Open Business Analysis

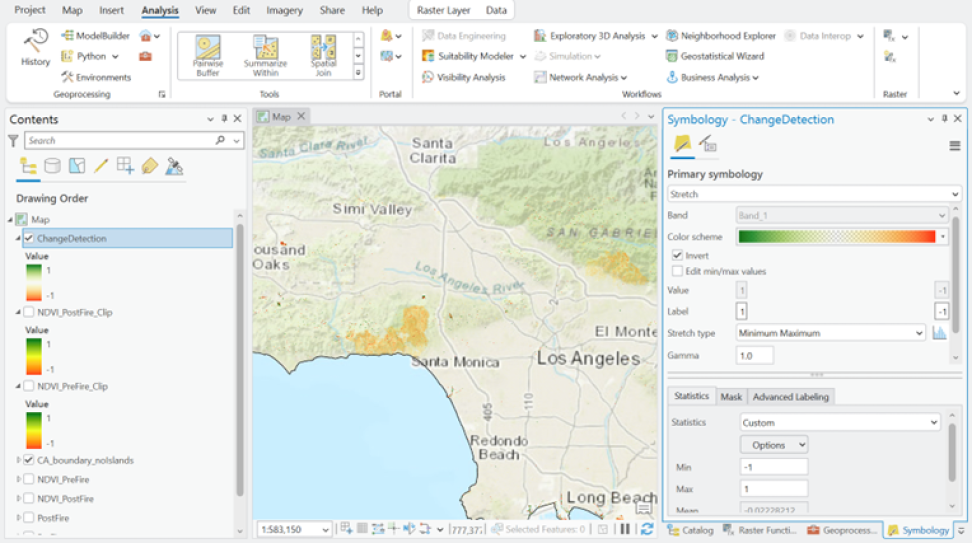point(712,77)
